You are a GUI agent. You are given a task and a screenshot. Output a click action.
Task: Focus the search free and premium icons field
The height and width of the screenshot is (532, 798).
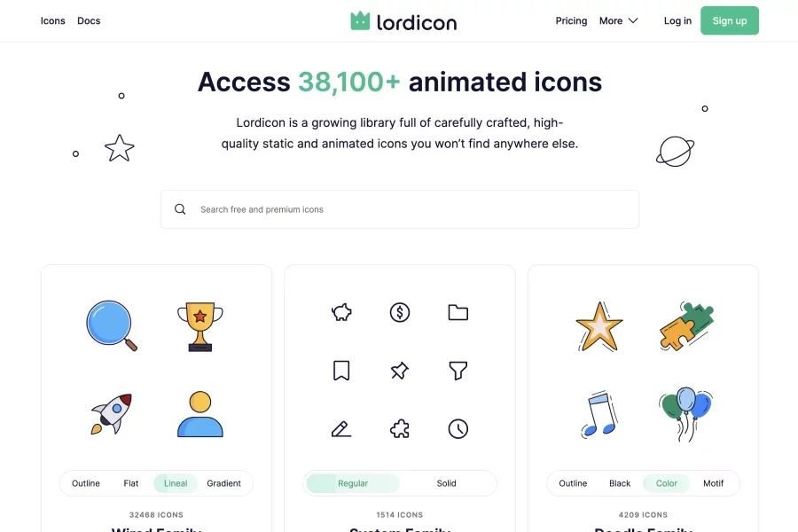[400, 209]
